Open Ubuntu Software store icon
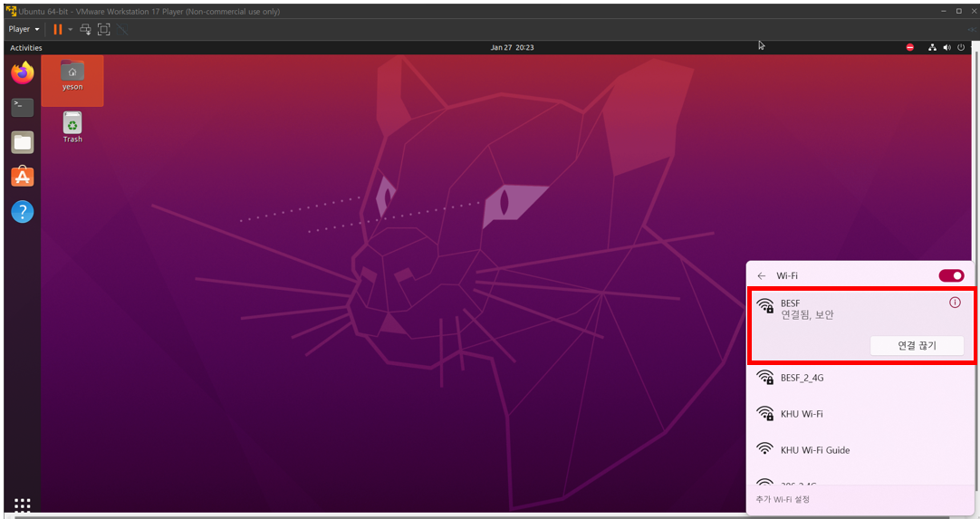This screenshot has width=980, height=519. click(23, 177)
